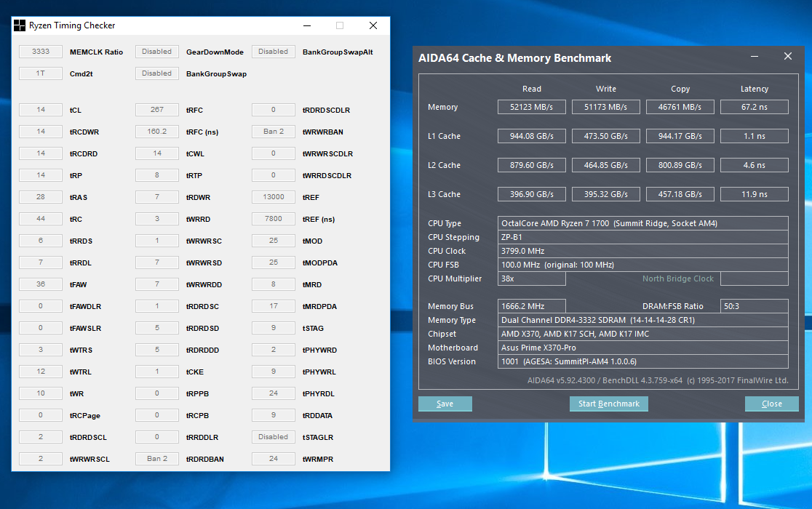The image size is (812, 509).
Task: Click the tRFC value 267
Action: (x=157, y=110)
